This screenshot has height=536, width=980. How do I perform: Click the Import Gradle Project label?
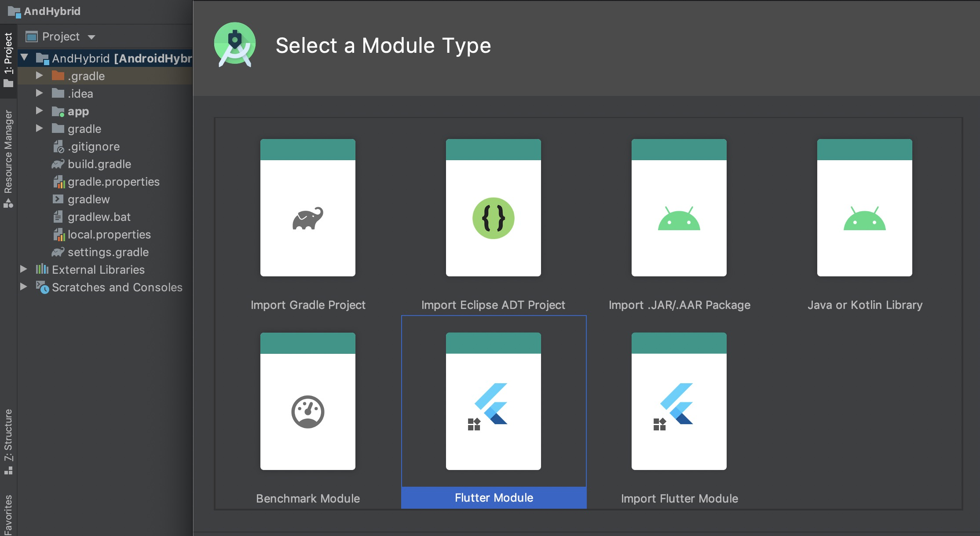pos(308,305)
